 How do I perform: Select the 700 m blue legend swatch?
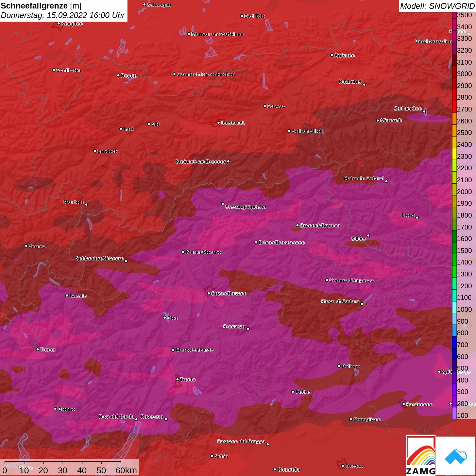click(x=454, y=343)
